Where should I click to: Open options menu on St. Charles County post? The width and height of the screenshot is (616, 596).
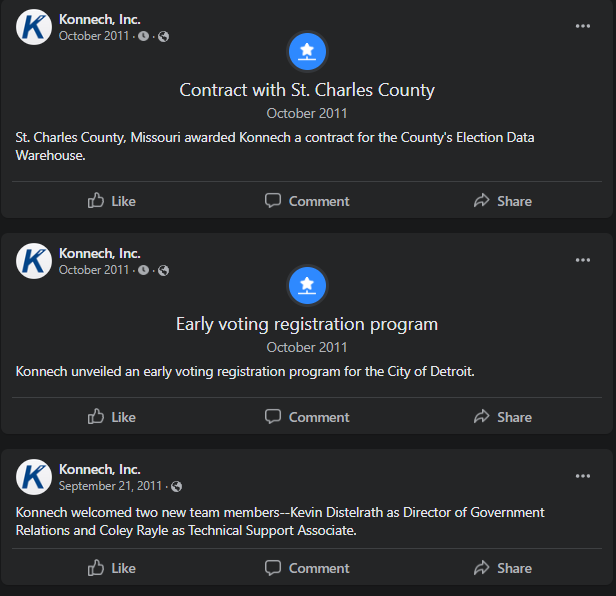coord(583,26)
